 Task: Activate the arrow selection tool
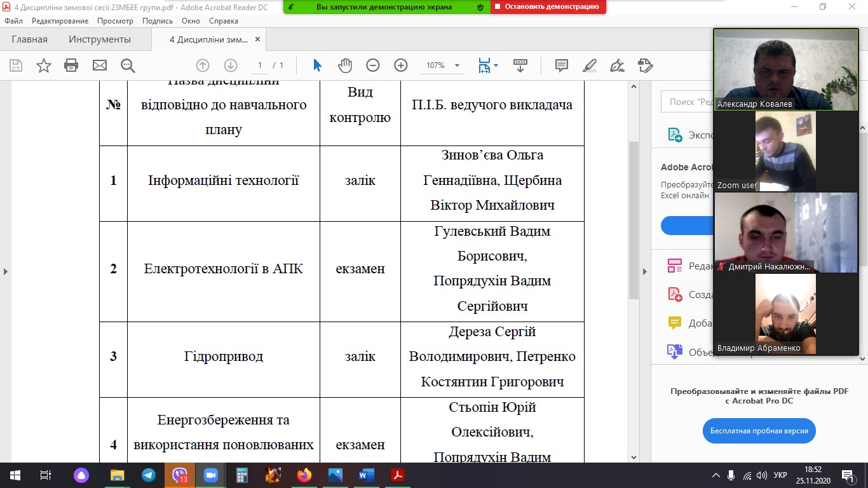pos(317,65)
